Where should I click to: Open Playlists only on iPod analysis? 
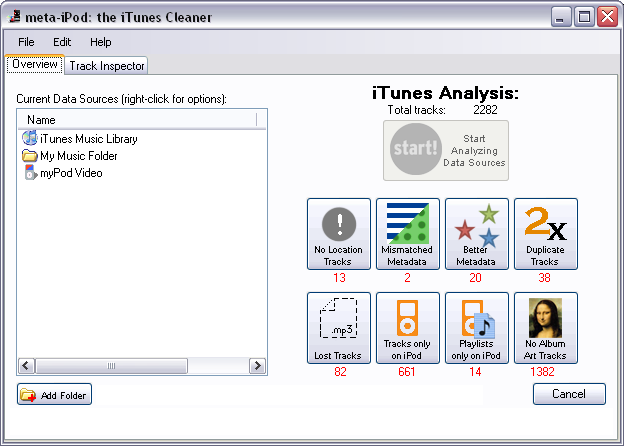tap(477, 328)
